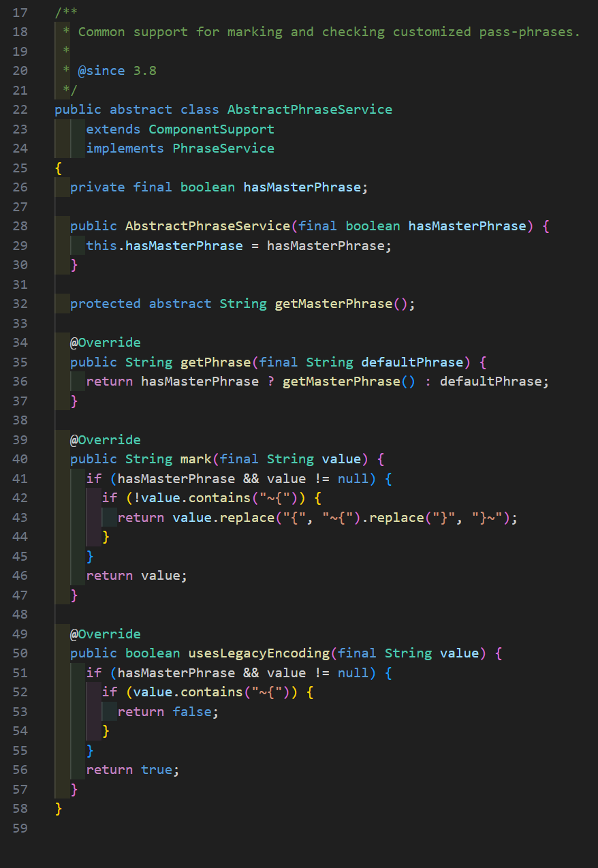Click line number 50 in the gutter
The width and height of the screenshot is (598, 868).
[20, 653]
